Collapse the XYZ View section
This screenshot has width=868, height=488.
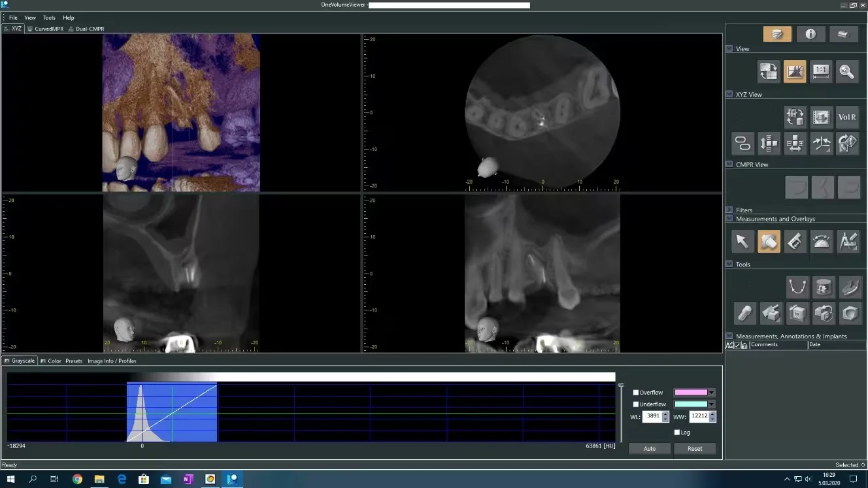click(729, 94)
